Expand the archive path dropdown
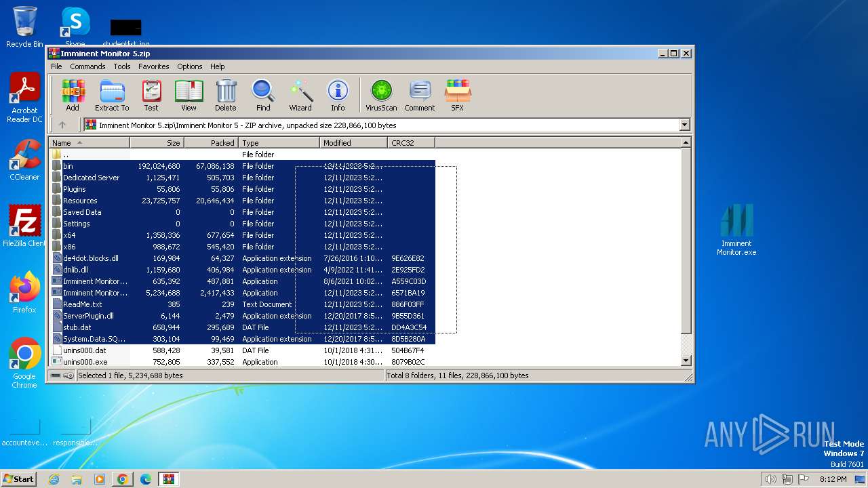Screen dimensions: 868x488 tap(684, 125)
